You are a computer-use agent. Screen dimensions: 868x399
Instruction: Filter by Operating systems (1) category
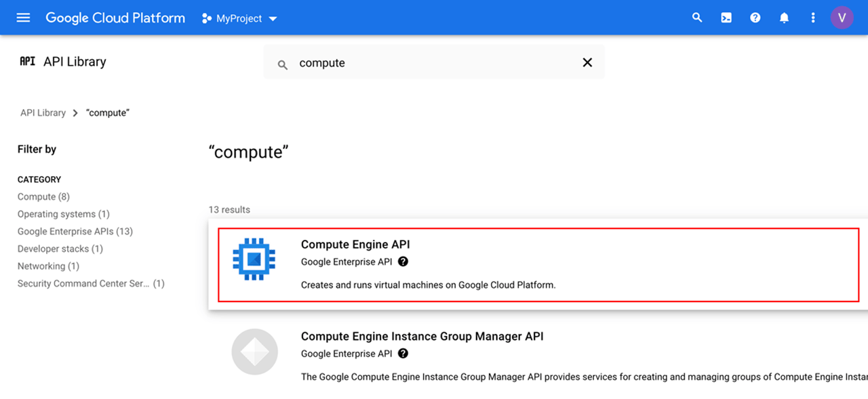(x=64, y=214)
